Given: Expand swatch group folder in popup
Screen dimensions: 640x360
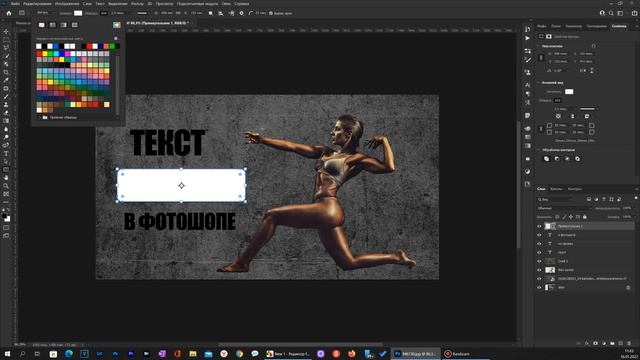Looking at the screenshot, I should 40,117.
